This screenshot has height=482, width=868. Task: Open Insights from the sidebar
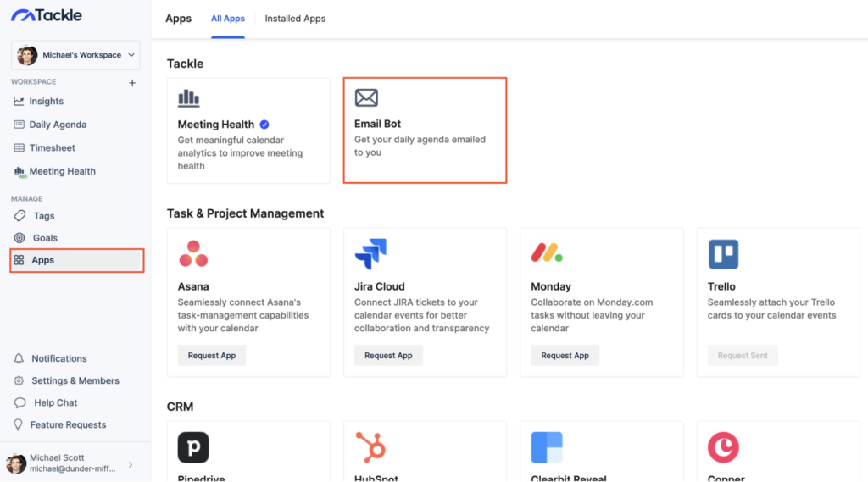click(x=47, y=102)
